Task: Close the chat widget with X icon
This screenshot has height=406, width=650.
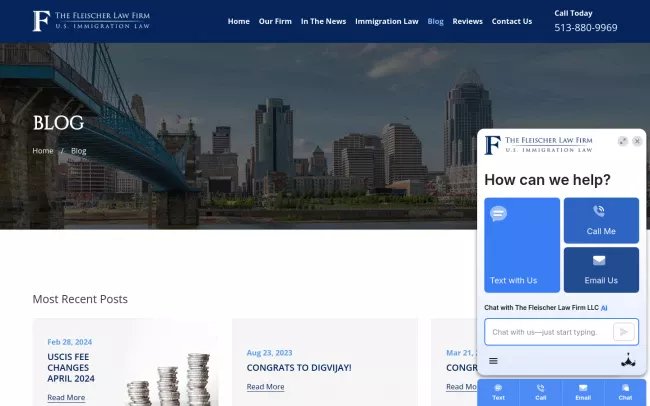Action: (x=637, y=142)
